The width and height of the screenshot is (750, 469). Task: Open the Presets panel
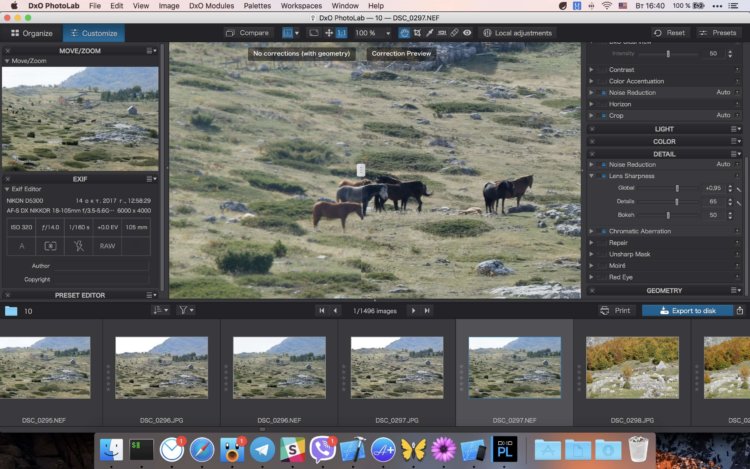coord(717,33)
